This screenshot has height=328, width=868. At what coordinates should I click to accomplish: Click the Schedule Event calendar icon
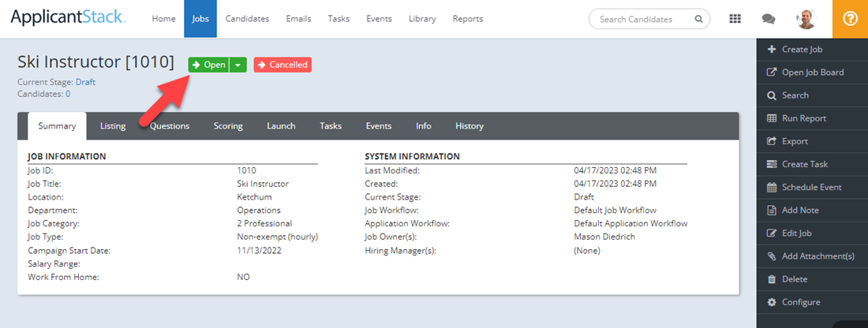[772, 188]
